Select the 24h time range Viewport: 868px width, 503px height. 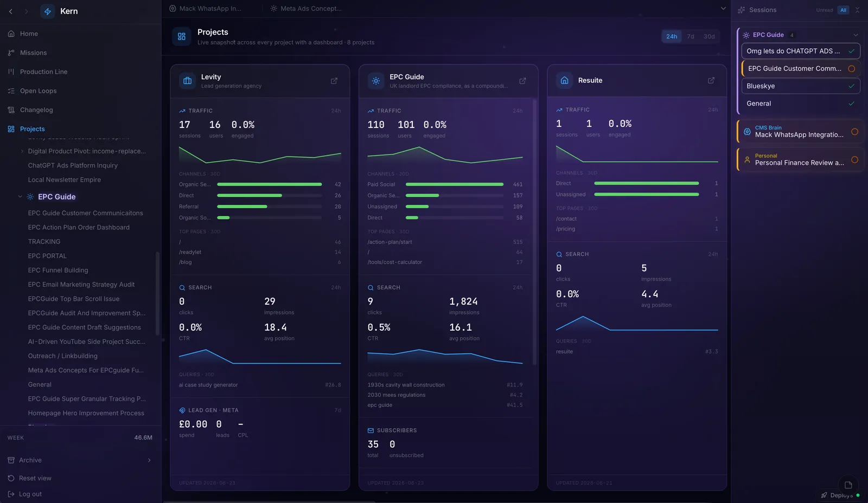point(672,36)
